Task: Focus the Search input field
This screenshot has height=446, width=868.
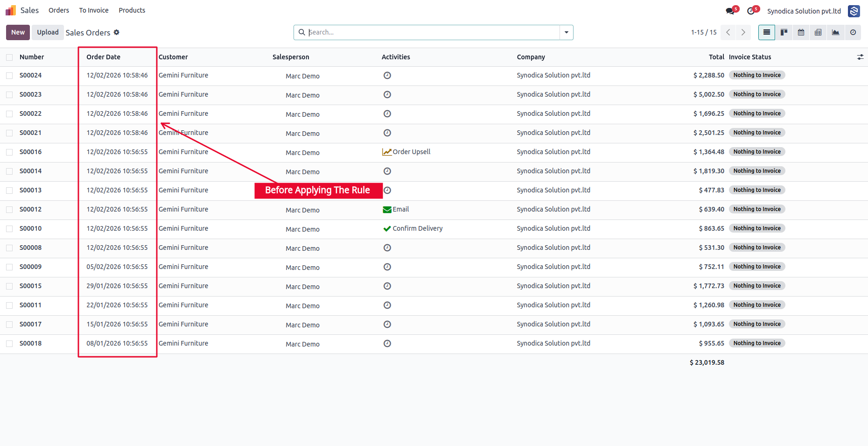Action: point(433,32)
